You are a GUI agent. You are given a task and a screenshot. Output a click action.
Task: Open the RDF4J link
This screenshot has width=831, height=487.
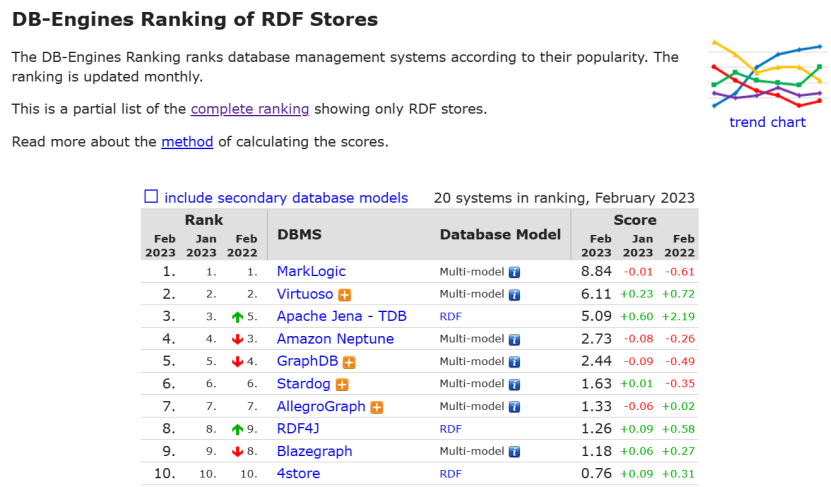point(298,429)
